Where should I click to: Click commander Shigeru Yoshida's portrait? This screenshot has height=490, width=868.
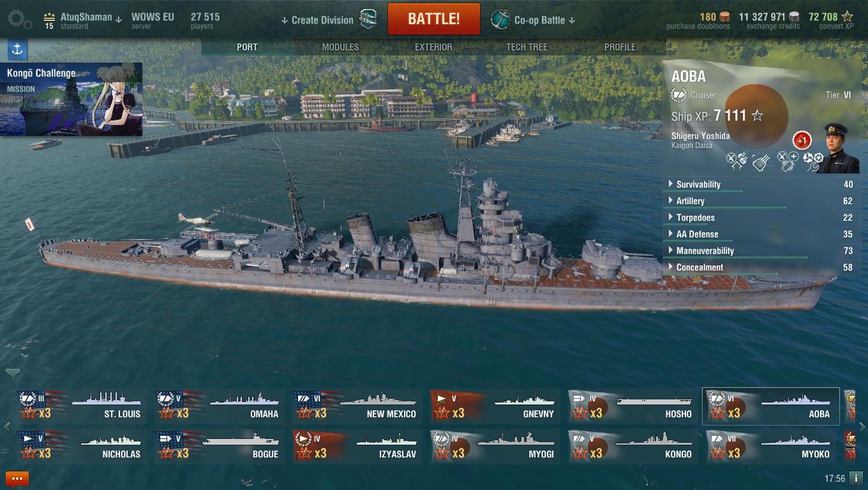coord(837,148)
